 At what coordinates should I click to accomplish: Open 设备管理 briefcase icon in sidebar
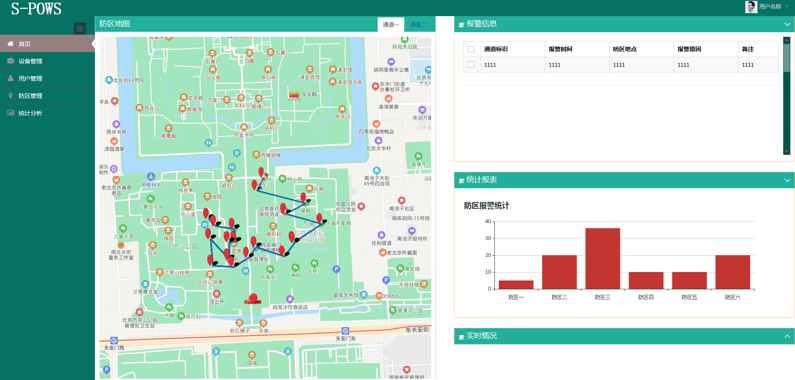(x=10, y=61)
